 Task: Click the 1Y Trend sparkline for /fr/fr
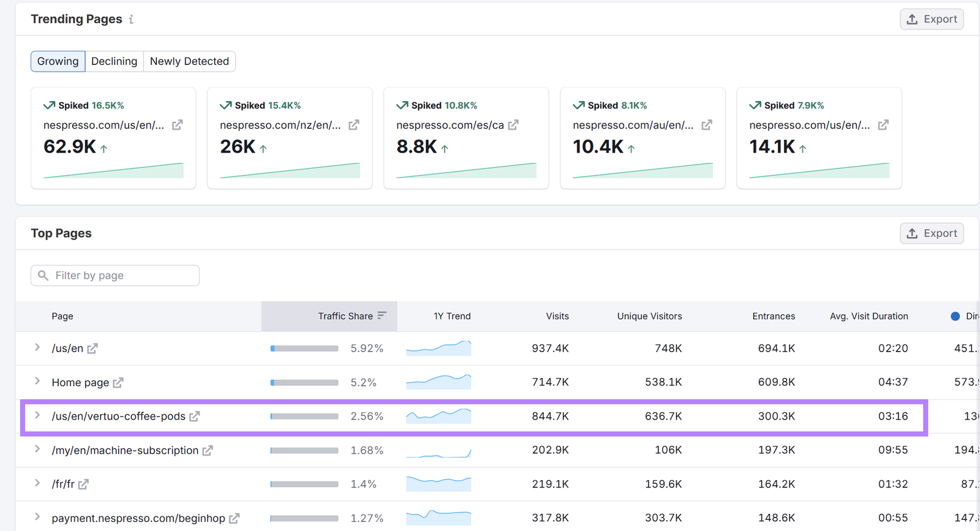[439, 484]
